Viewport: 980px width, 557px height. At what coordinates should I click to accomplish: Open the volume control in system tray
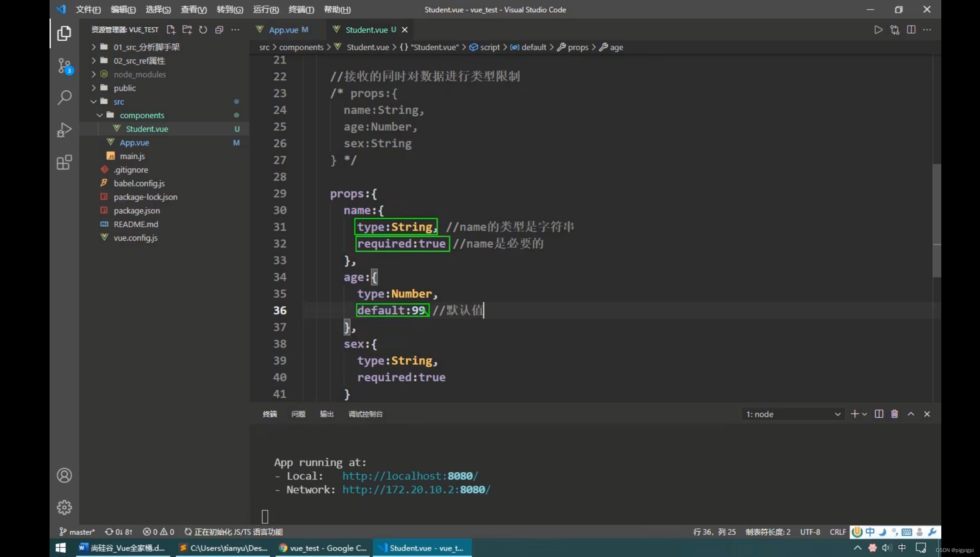(887, 548)
